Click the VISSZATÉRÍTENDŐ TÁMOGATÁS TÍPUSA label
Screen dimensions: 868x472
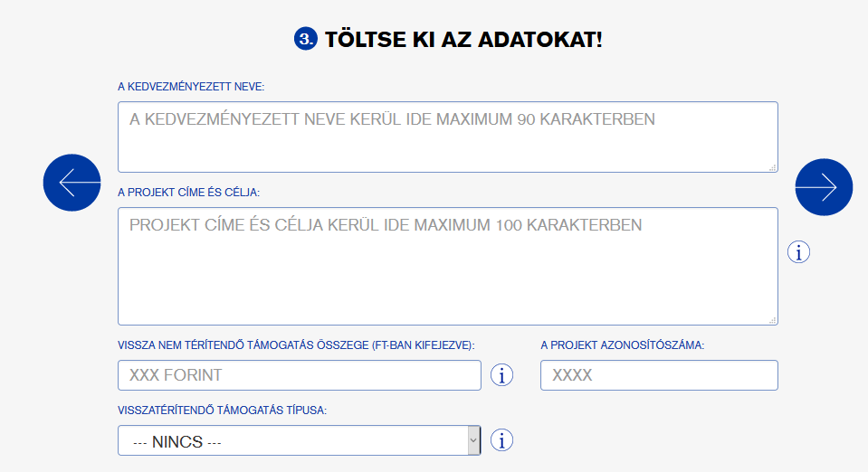222,411
